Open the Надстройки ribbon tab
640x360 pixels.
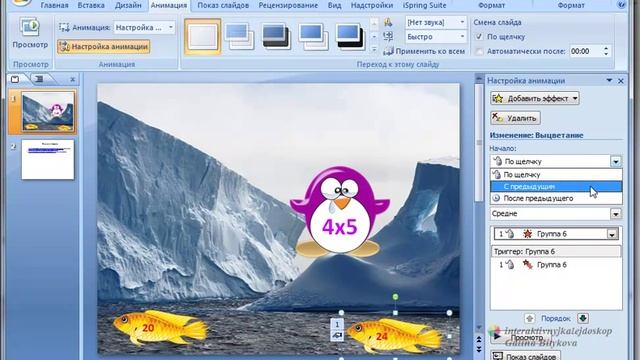click(x=371, y=5)
